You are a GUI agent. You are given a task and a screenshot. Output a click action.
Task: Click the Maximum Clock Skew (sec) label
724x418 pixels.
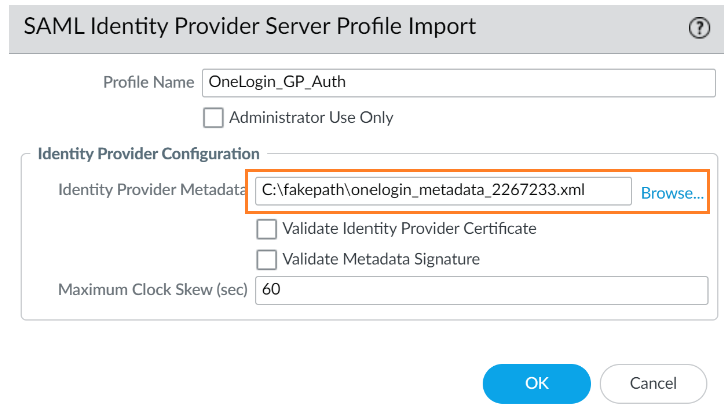pos(153,290)
